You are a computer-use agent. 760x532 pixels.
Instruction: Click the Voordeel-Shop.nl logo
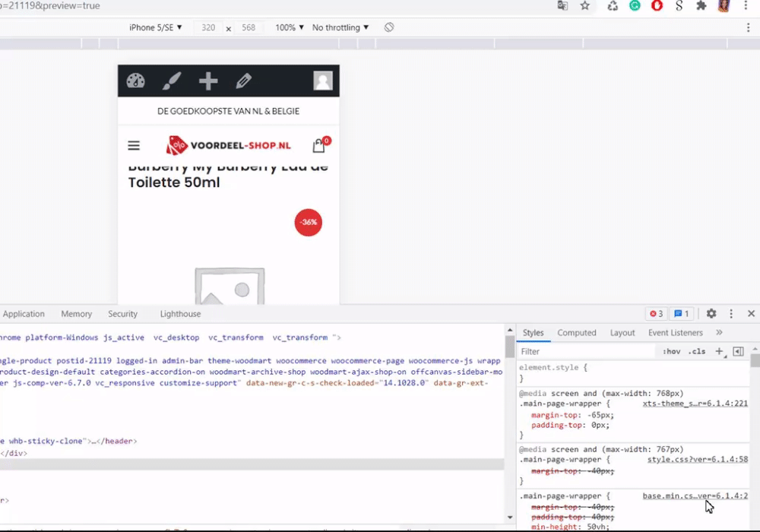(228, 145)
